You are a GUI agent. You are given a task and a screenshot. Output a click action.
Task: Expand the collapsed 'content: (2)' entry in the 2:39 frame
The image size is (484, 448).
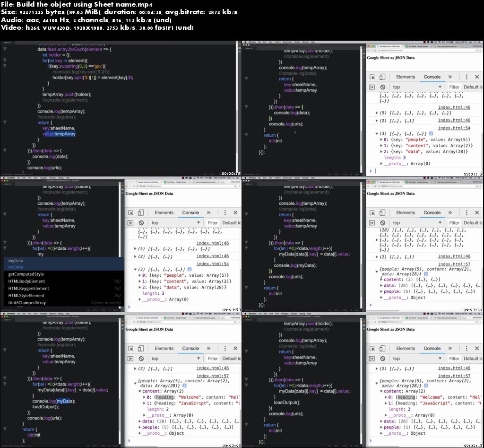pos(381,280)
